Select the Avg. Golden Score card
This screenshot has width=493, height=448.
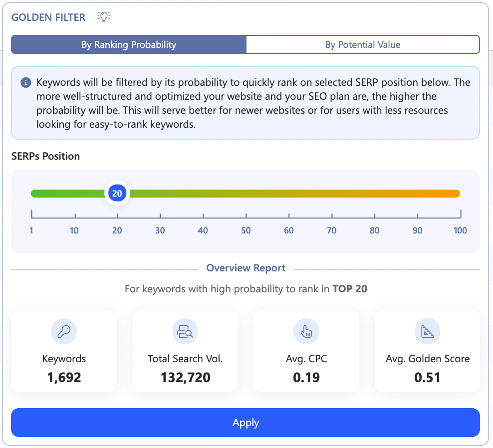(427, 351)
